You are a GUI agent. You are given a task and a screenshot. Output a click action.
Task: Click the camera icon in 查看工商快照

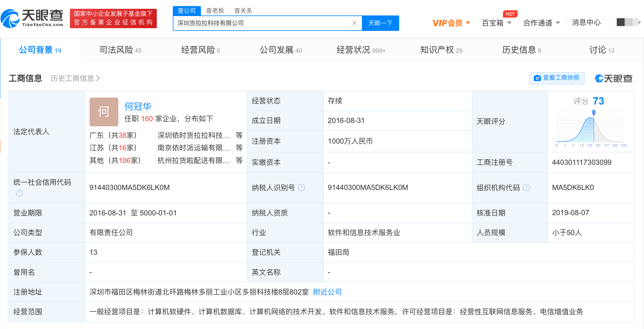click(537, 78)
